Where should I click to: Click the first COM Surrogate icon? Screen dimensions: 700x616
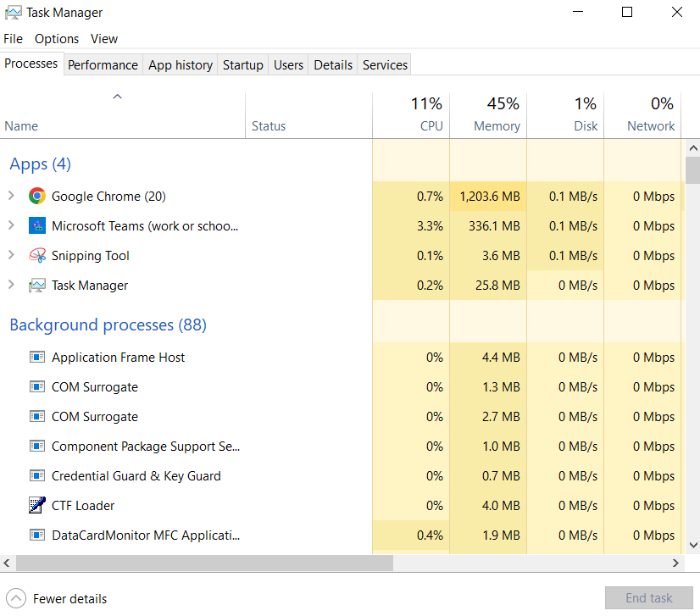click(x=37, y=386)
